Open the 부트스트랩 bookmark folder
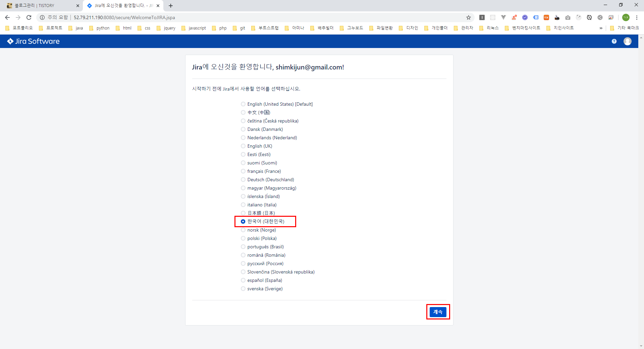 [x=265, y=28]
